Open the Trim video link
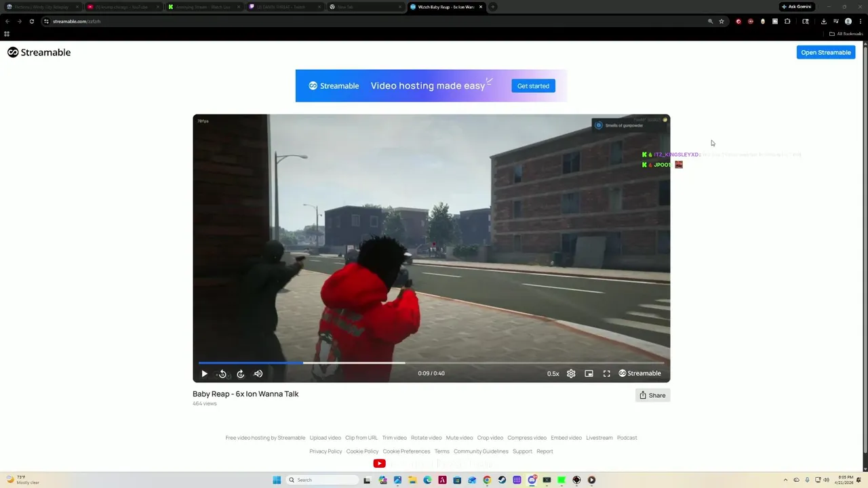The height and width of the screenshot is (488, 868). [394, 438]
